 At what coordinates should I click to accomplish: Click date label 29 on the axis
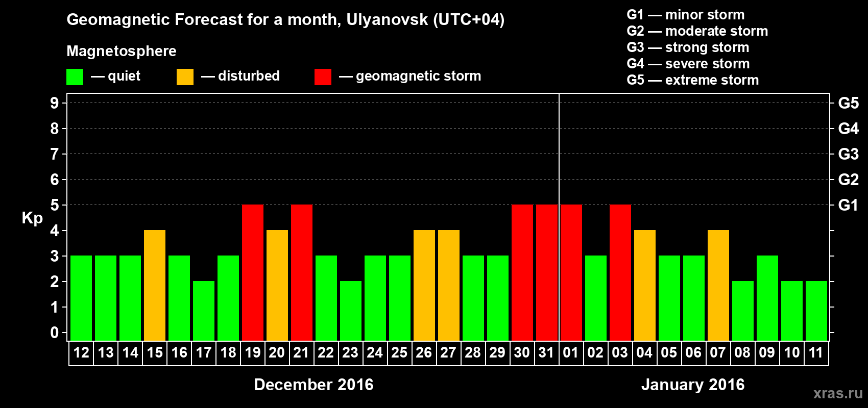click(x=498, y=352)
